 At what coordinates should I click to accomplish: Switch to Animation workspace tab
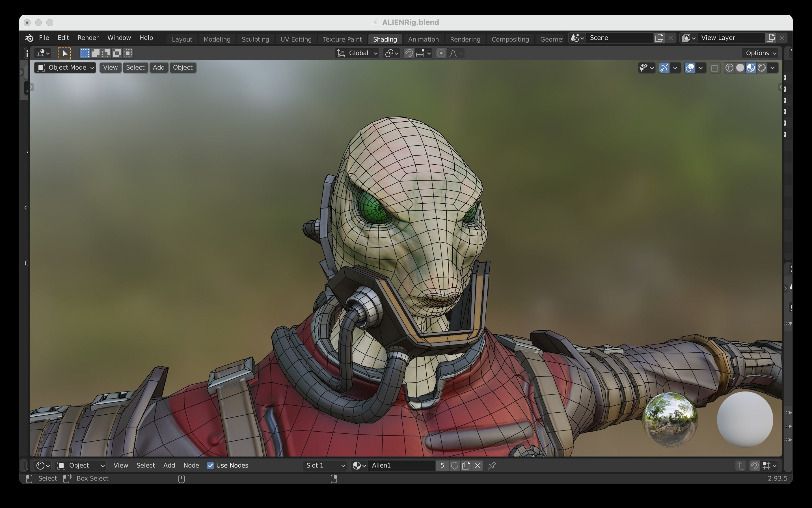[423, 39]
